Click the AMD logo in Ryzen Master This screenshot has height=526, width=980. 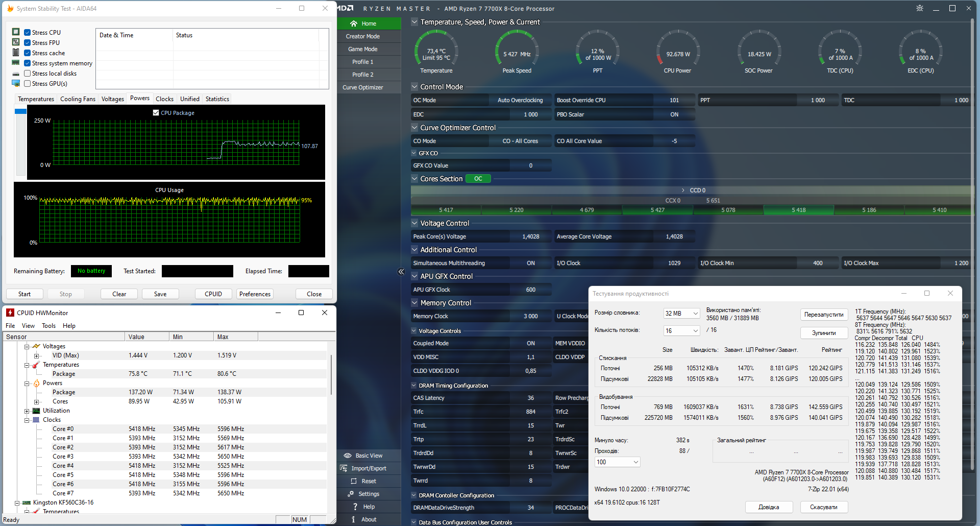coord(345,8)
